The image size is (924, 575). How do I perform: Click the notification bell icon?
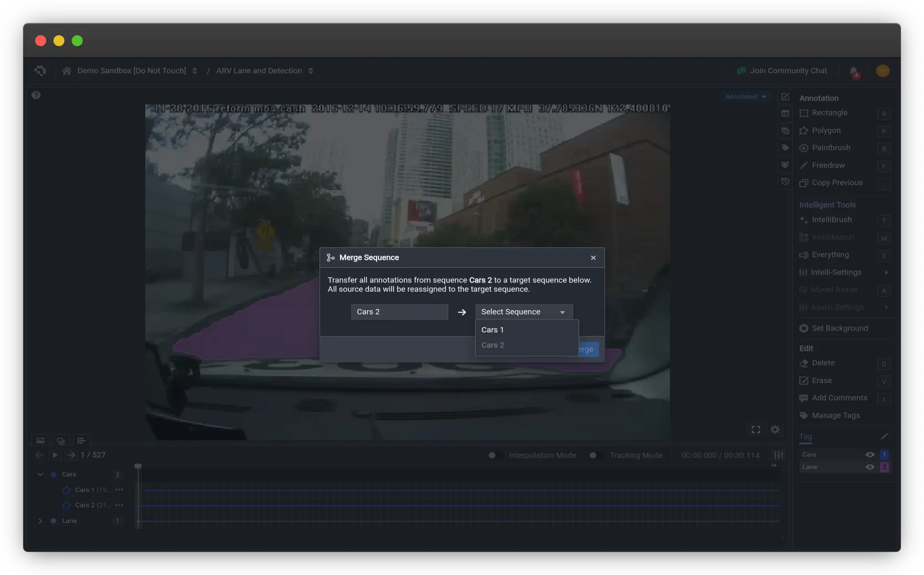[x=854, y=71]
